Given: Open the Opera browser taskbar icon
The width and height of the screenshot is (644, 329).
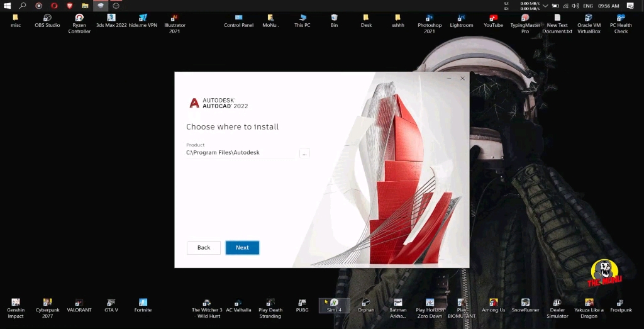Looking at the screenshot, I should tap(54, 6).
